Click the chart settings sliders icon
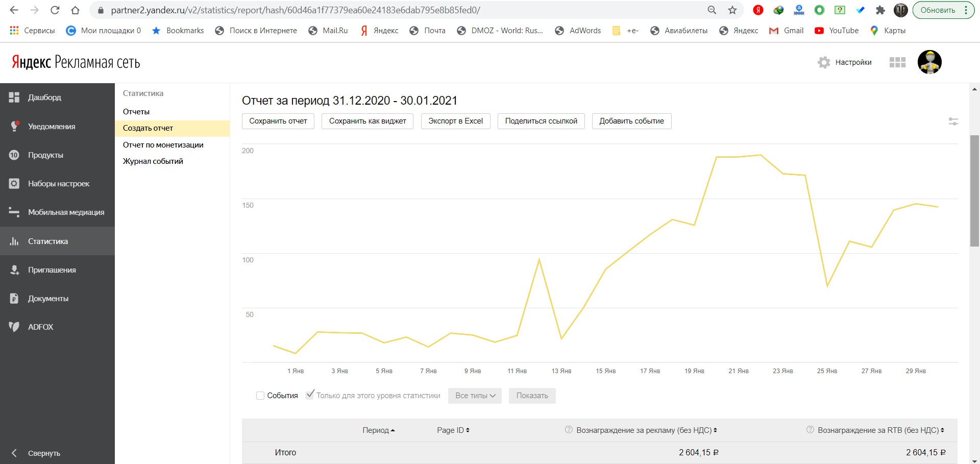The height and width of the screenshot is (464, 980). click(953, 121)
